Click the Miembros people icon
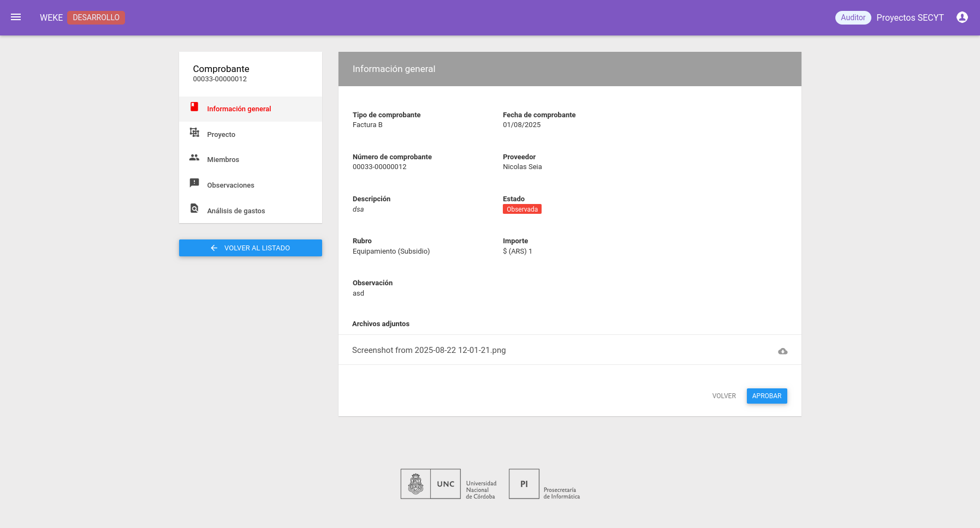Screen dimensions: 980x528 click(194, 158)
